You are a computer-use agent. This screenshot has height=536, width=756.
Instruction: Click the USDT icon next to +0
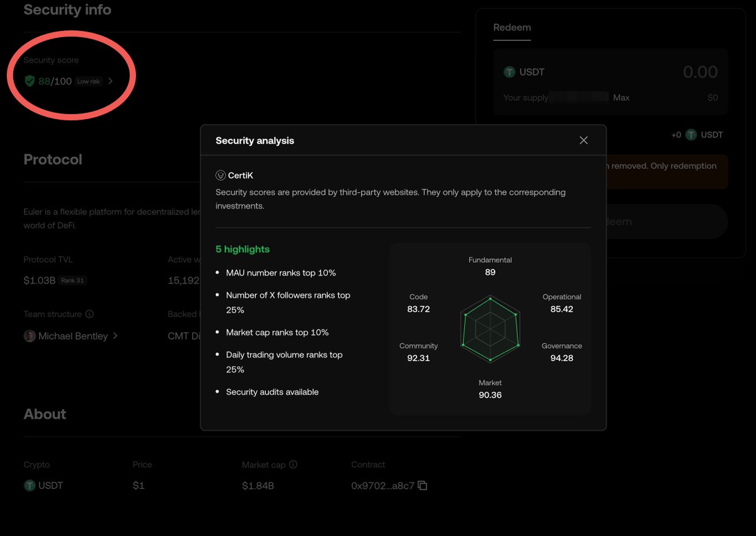[691, 135]
